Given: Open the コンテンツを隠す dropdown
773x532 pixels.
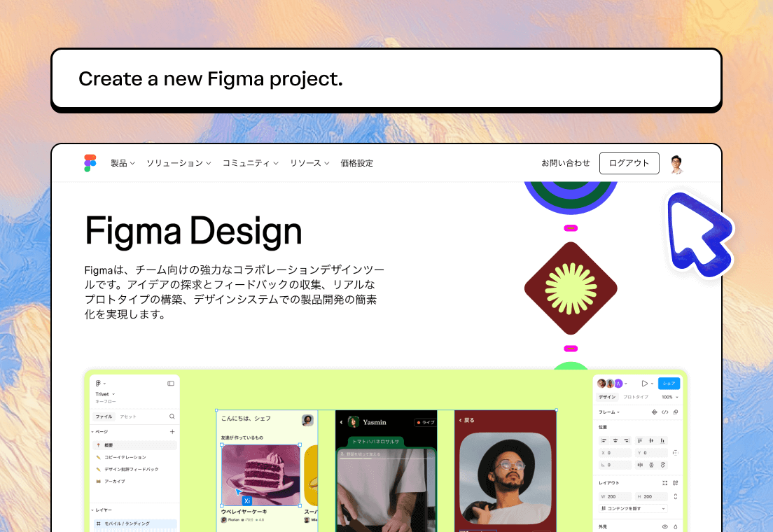Looking at the screenshot, I should tap(634, 508).
